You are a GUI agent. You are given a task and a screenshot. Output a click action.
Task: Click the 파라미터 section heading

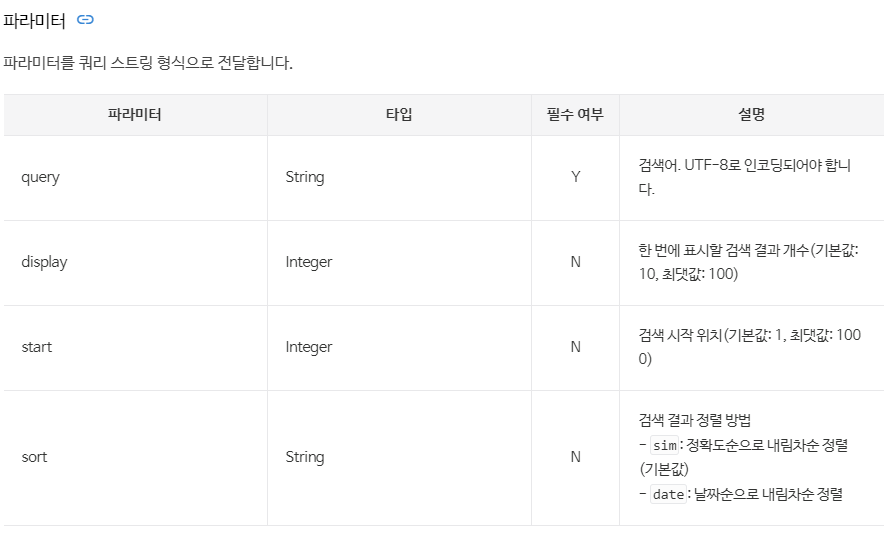tap(35, 20)
